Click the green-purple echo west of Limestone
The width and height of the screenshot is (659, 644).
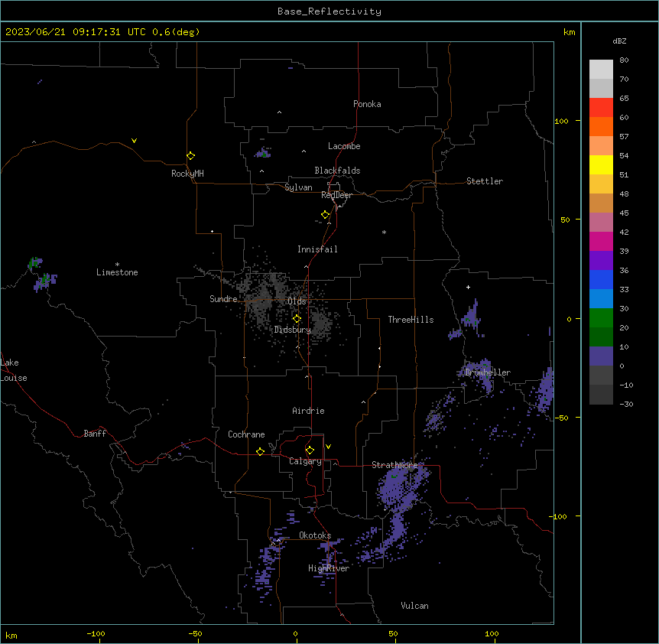42,274
